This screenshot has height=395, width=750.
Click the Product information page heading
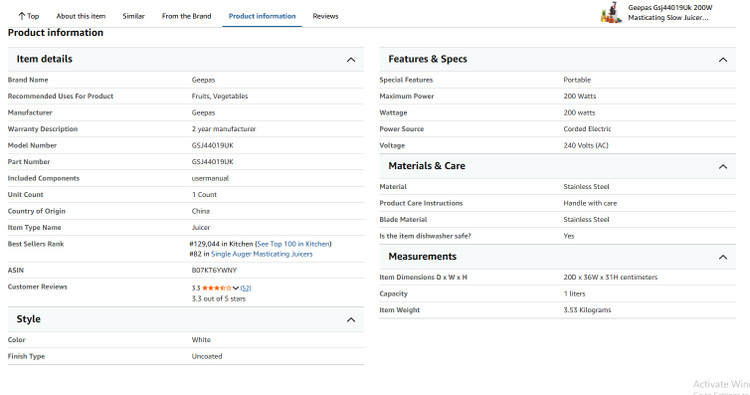pos(55,33)
